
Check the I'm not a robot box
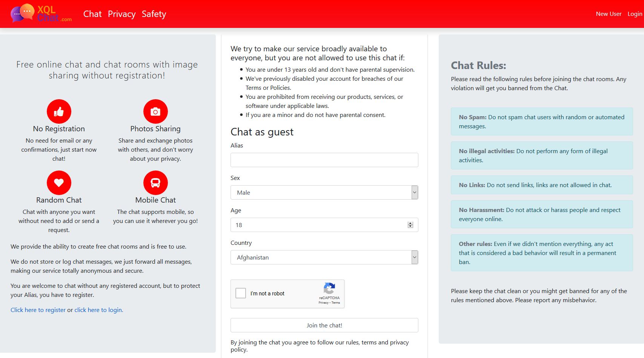point(241,293)
